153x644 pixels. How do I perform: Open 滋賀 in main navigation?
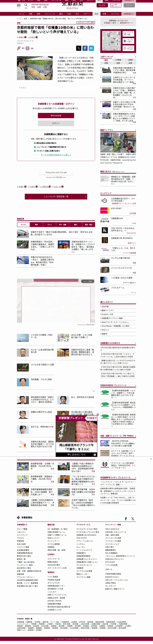click(x=38, y=14)
